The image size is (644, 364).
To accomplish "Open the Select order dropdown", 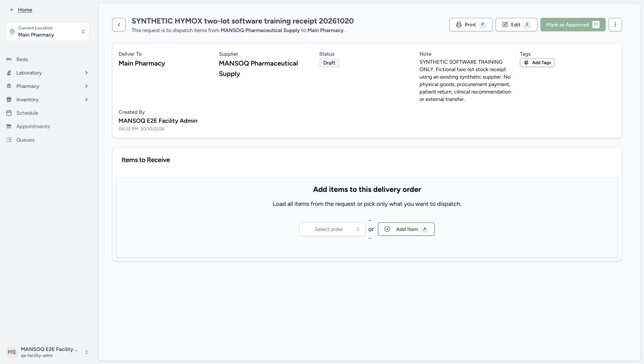I will coord(332,229).
